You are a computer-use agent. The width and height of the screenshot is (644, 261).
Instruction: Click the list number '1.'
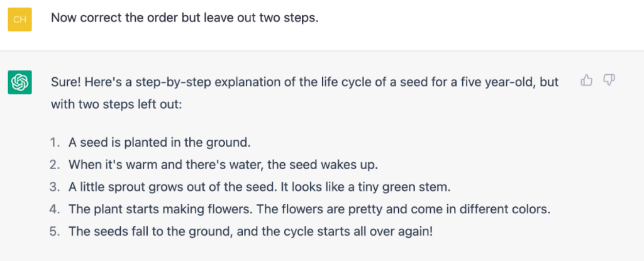pos(55,143)
